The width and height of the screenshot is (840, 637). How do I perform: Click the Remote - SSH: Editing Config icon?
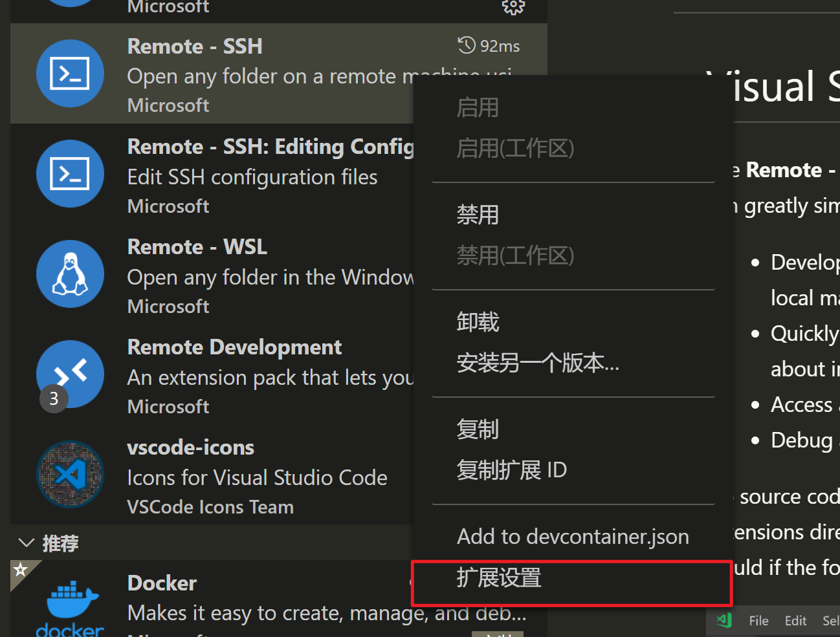pos(70,173)
